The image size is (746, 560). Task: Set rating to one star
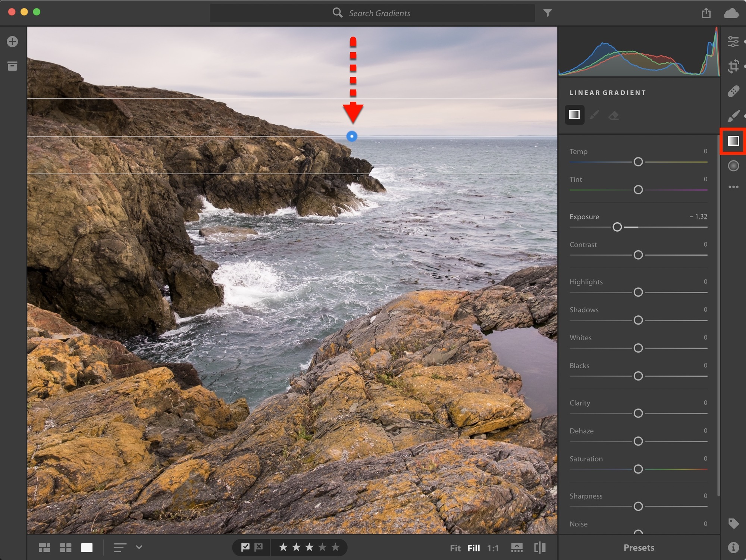pyautogui.click(x=283, y=547)
